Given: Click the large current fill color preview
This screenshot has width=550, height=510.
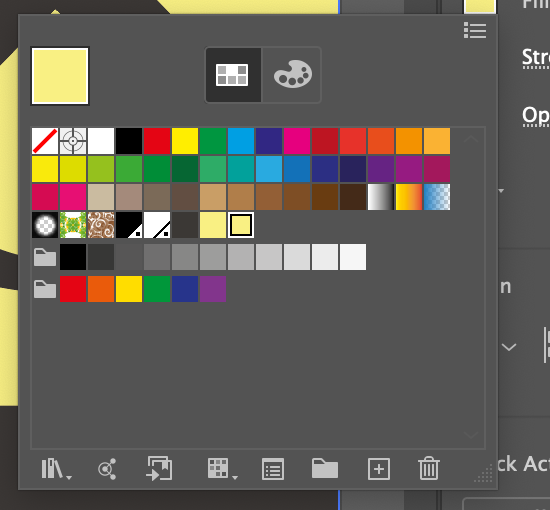Looking at the screenshot, I should pyautogui.click(x=60, y=76).
